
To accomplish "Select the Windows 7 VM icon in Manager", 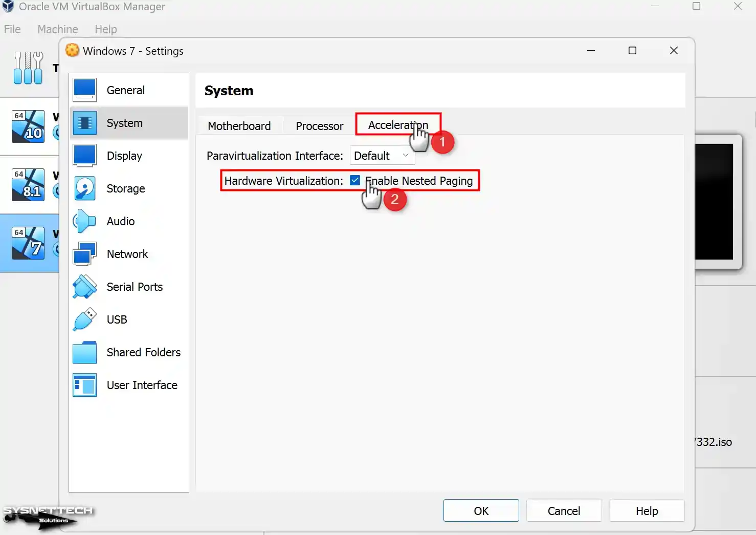I will click(x=28, y=243).
